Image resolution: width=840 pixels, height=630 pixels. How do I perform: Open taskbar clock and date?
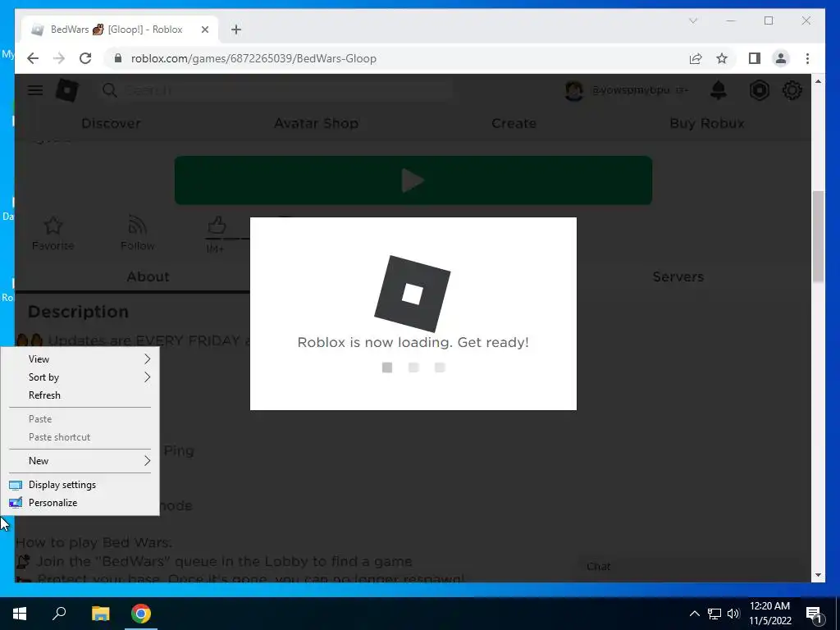(769, 614)
